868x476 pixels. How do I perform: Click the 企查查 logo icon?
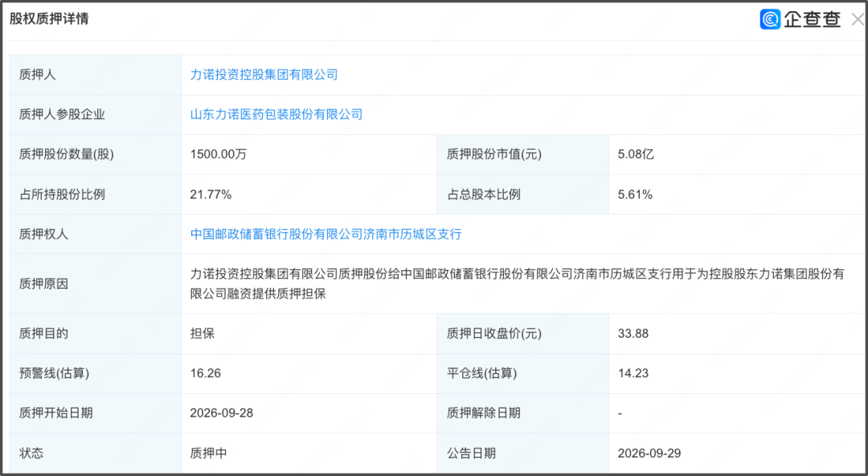770,19
